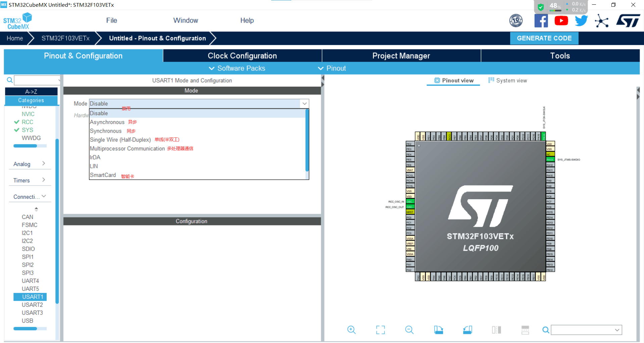Viewport: 644px width, 343px height.
Task: Click the GENERATE CODE button
Action: click(x=544, y=38)
